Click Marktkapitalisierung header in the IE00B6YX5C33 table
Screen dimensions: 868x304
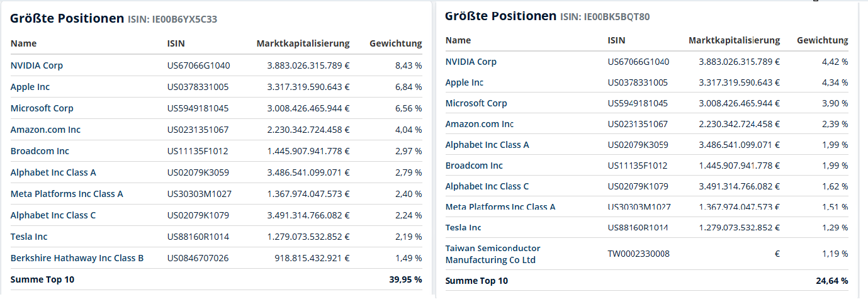click(303, 43)
